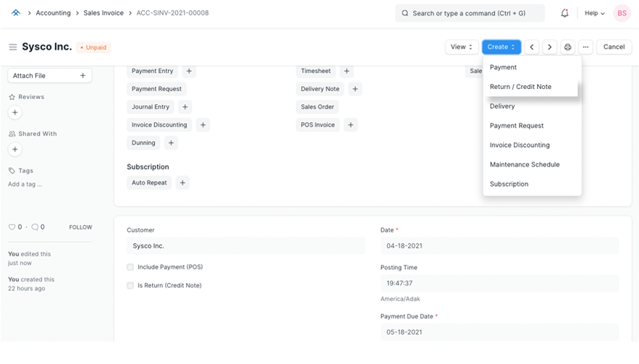Viewport: 639px width, 364px height.
Task: Add a new Timesheet plus icon
Action: pos(347,71)
